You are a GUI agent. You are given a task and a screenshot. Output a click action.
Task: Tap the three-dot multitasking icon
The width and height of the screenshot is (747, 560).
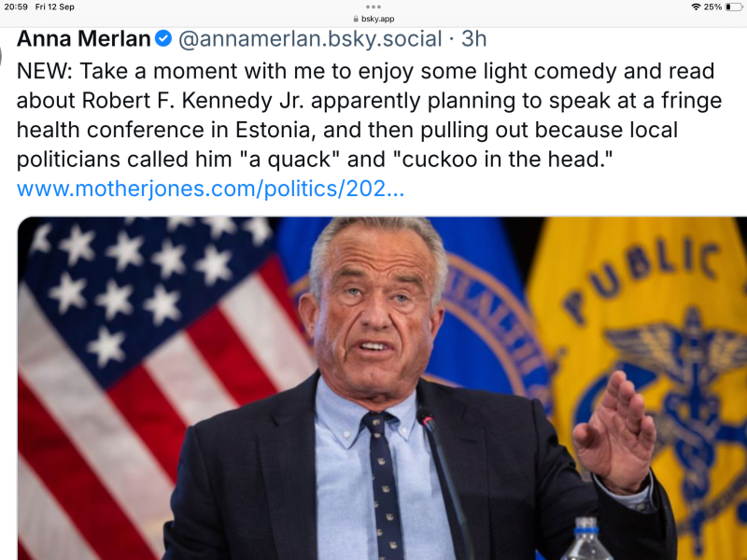373,6
